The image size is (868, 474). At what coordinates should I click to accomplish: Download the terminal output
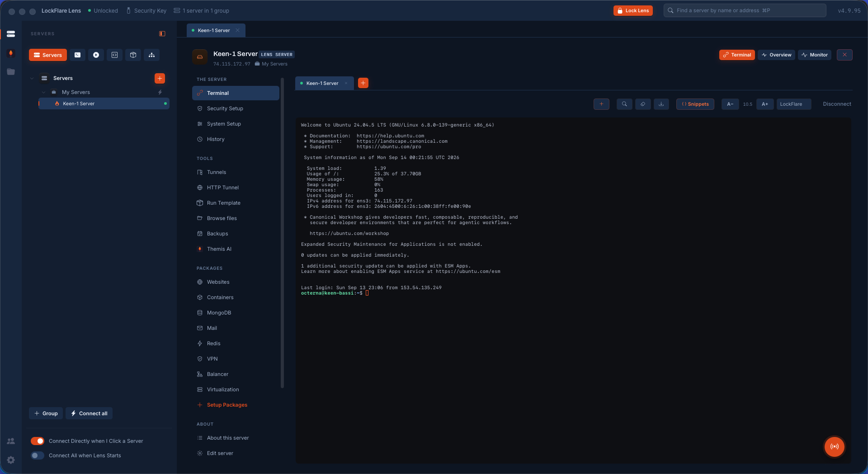661,104
